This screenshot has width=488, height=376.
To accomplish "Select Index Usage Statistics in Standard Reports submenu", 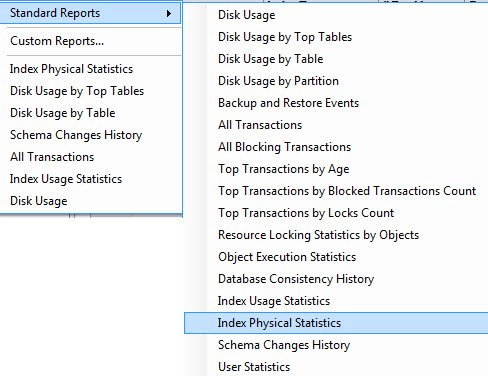I will coord(274,301).
